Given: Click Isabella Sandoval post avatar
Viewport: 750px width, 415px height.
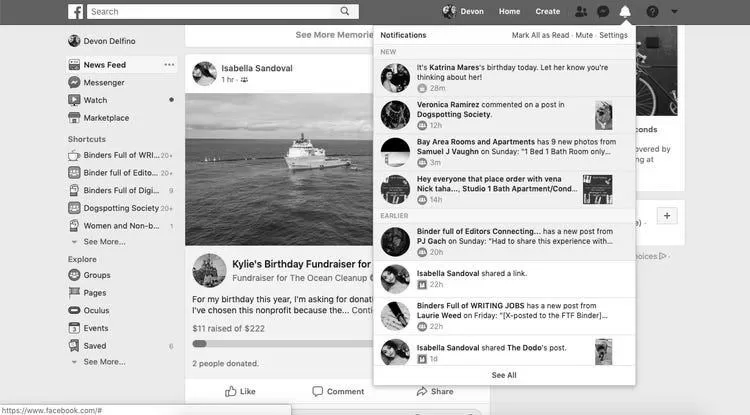Looking at the screenshot, I should coord(205,74).
